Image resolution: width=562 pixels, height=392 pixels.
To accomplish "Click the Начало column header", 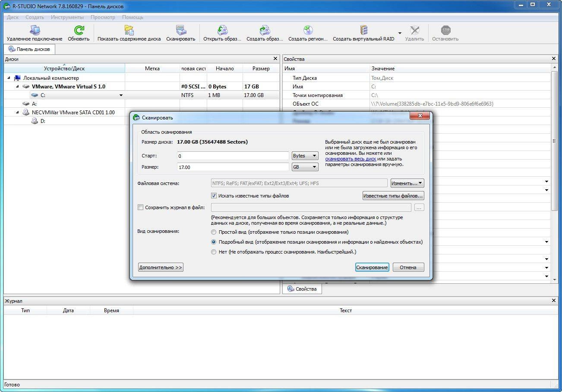I will [x=225, y=68].
